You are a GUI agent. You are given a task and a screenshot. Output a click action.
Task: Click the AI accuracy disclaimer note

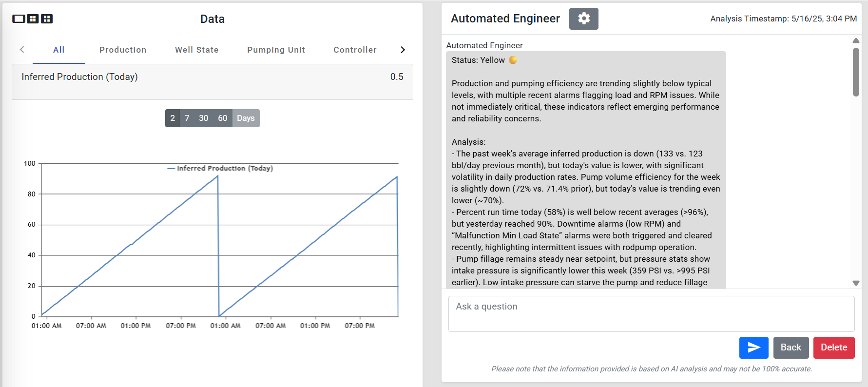(652, 369)
